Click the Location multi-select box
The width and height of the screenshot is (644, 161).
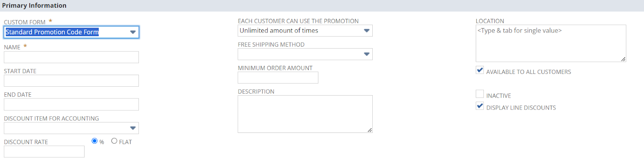(x=551, y=43)
